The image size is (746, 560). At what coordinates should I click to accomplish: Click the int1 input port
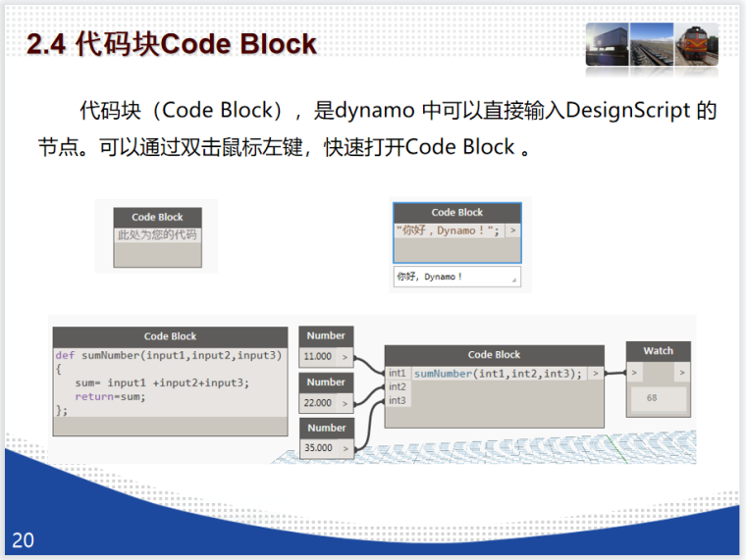pyautogui.click(x=398, y=374)
